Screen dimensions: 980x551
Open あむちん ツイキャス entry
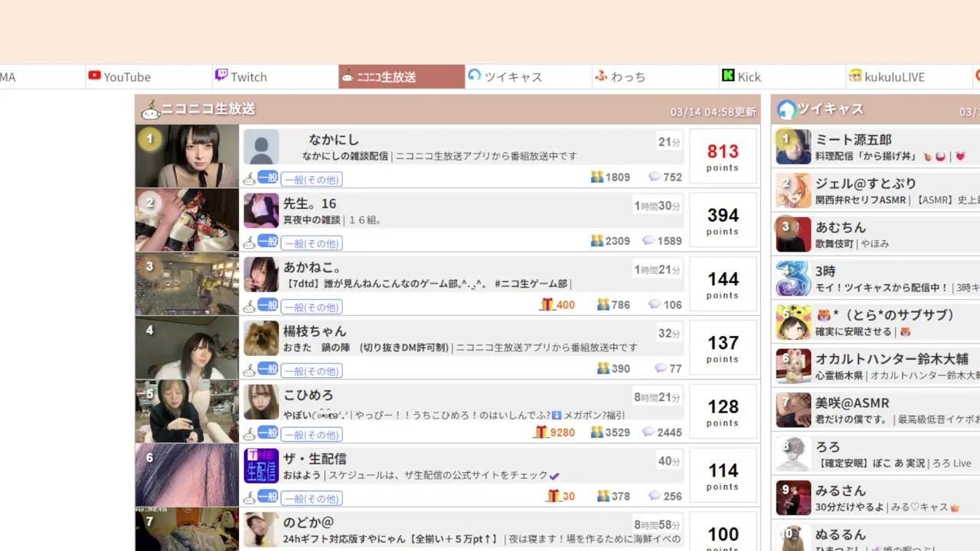pos(876,235)
